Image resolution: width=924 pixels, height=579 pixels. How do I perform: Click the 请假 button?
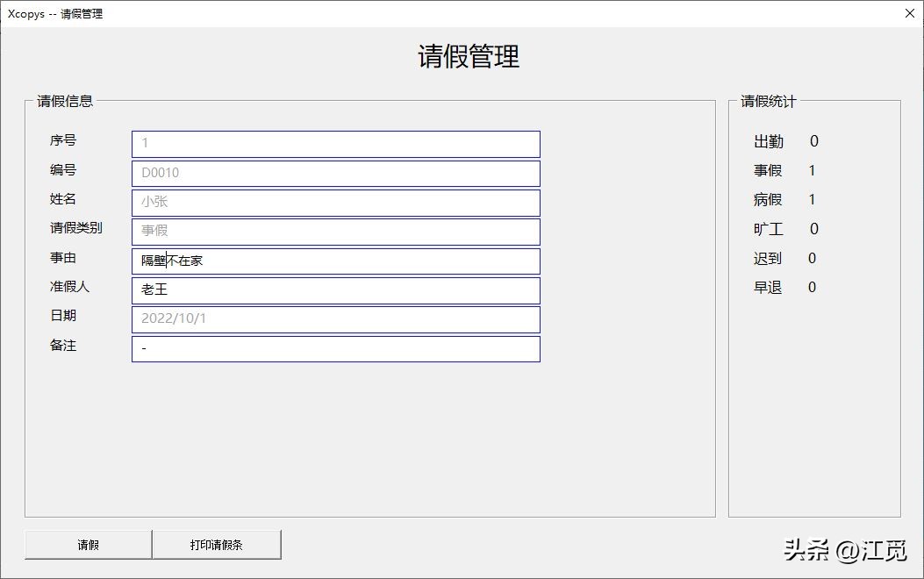point(87,544)
